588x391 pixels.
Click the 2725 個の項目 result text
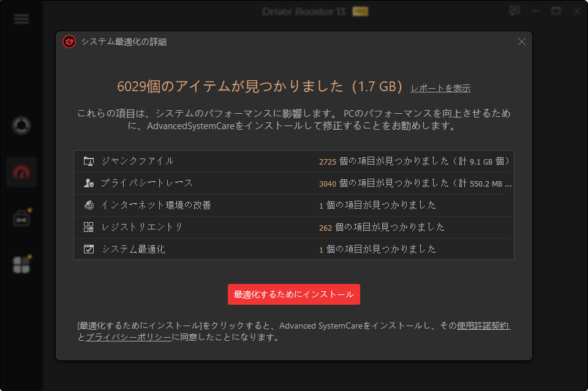pos(414,162)
